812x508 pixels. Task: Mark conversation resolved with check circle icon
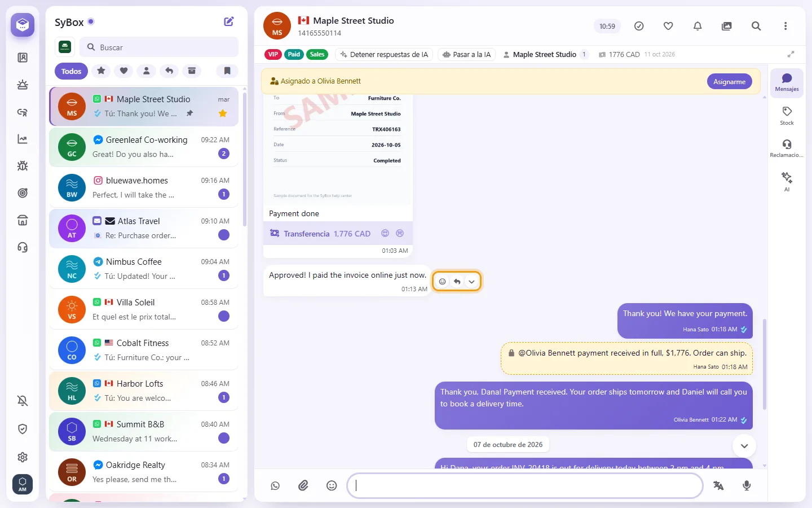639,26
